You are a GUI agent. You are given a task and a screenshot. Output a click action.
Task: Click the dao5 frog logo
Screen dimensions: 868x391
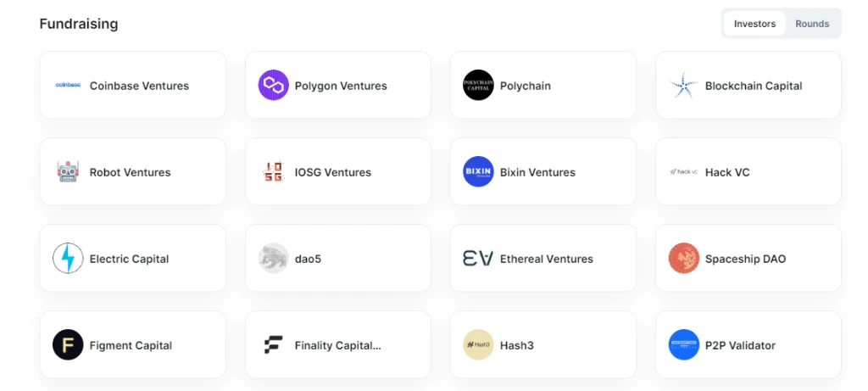pyautogui.click(x=274, y=258)
